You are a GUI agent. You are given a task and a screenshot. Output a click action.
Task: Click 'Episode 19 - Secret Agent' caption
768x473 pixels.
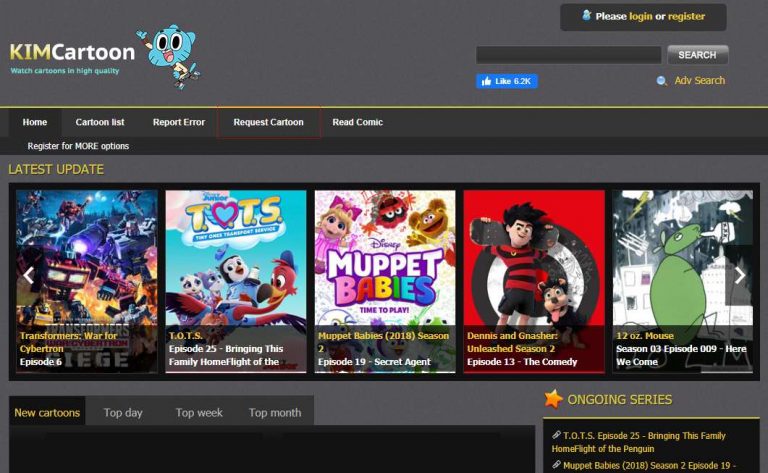click(374, 362)
